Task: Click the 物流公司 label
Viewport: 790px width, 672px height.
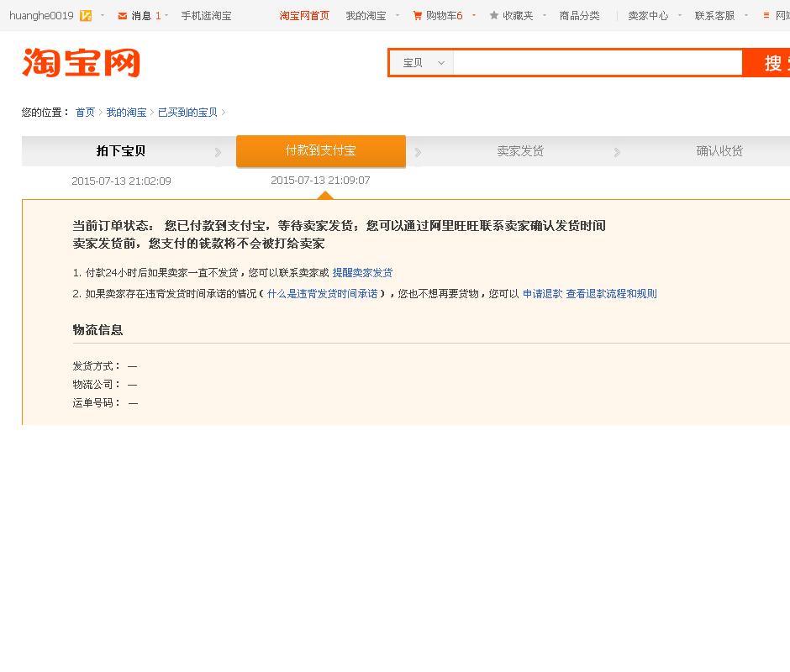Action: 97,385
